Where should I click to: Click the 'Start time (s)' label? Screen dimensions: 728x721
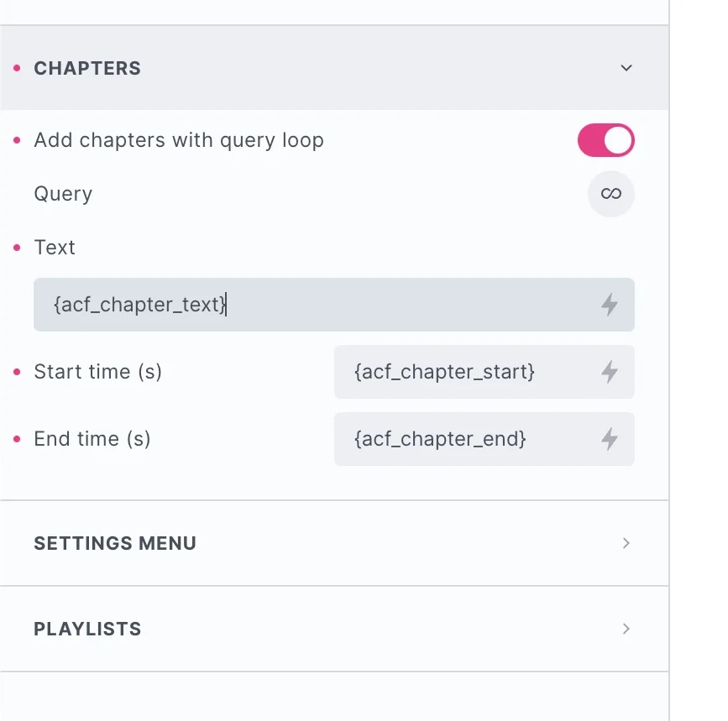[x=97, y=372]
